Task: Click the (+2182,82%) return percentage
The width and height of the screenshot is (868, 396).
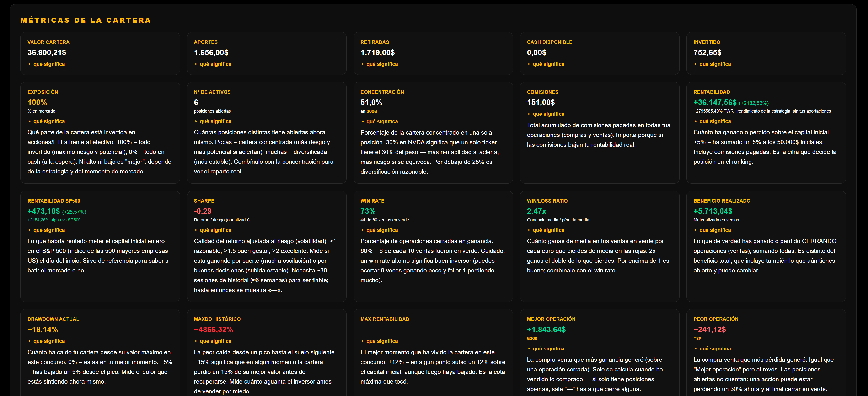Action: coord(754,103)
